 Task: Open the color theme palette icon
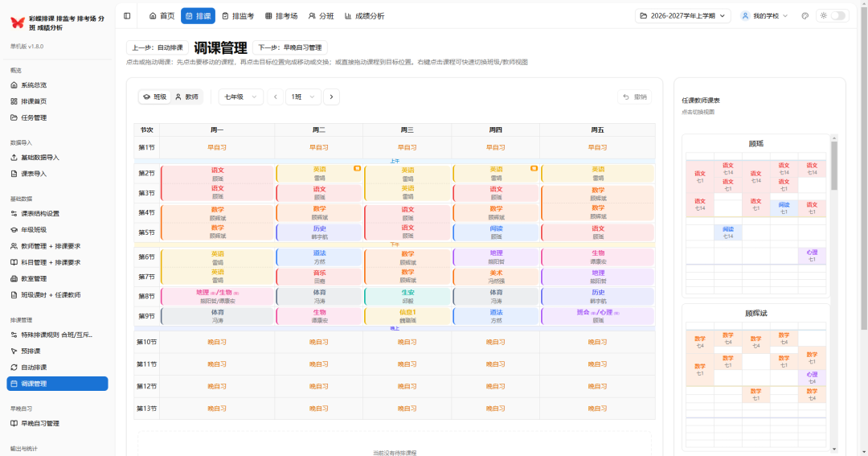point(805,16)
